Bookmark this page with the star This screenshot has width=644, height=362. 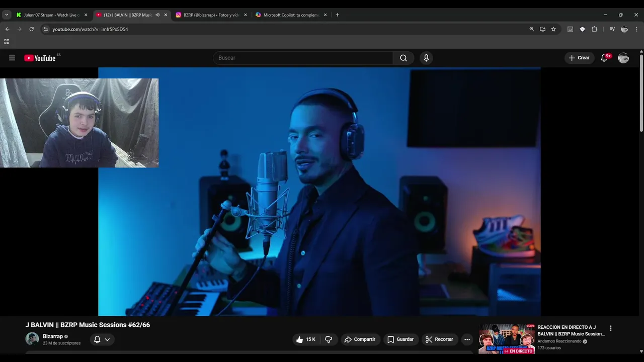click(x=553, y=29)
